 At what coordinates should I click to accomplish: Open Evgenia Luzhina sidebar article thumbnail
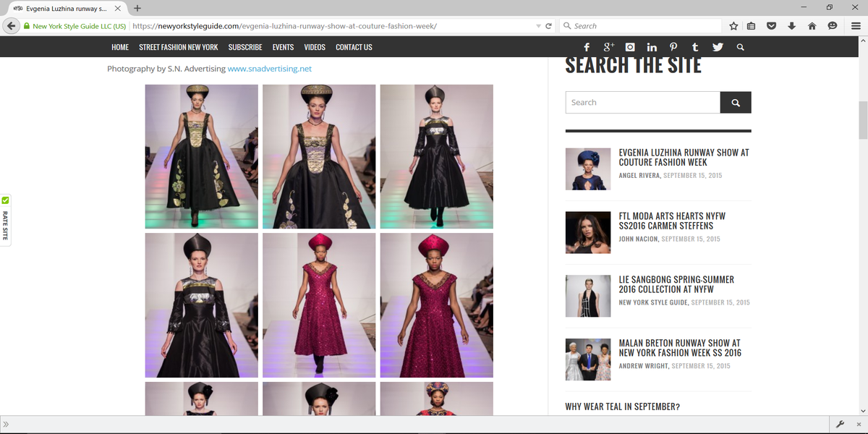[588, 169]
